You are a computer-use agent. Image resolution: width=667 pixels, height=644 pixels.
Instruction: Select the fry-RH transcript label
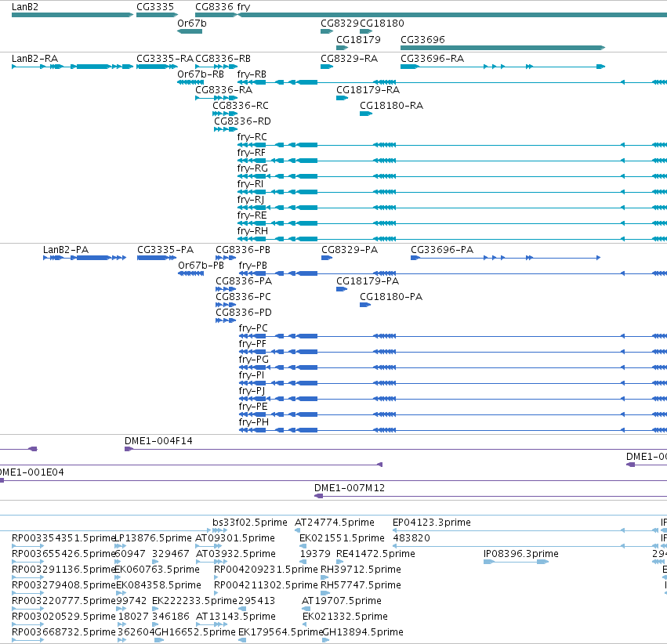252,232
